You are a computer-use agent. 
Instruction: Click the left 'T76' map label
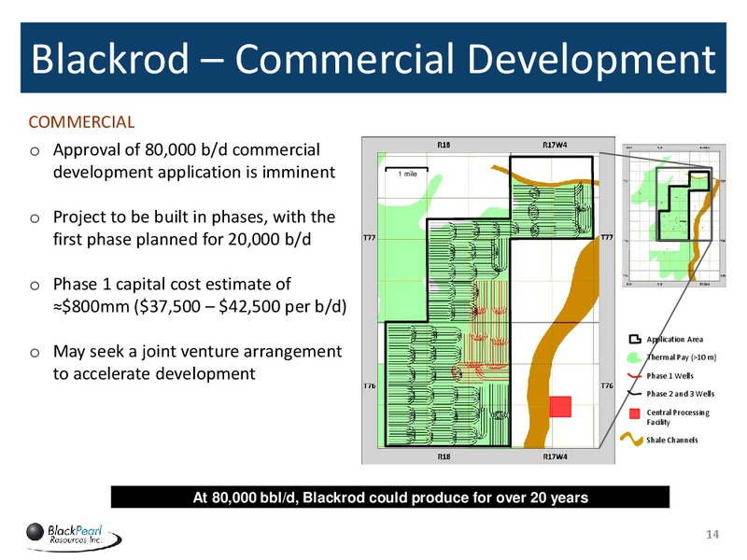(x=370, y=385)
